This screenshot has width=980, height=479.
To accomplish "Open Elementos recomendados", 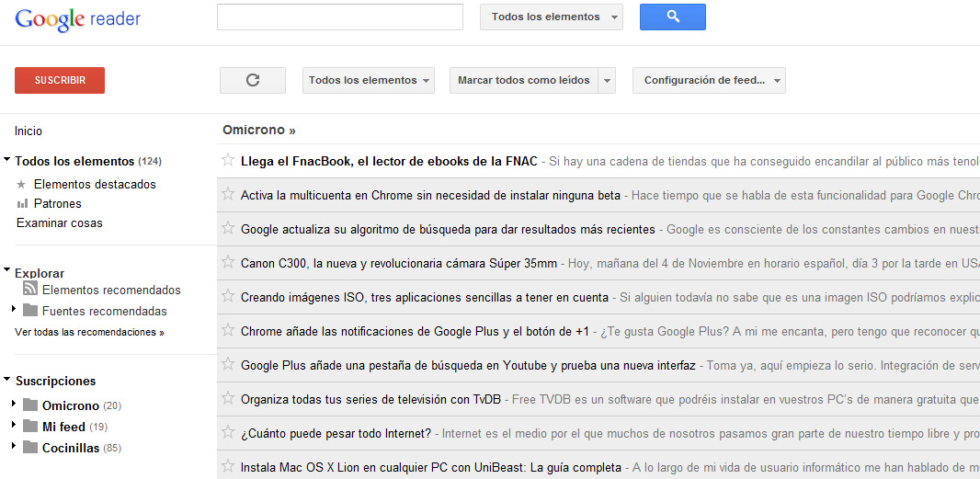I will pyautogui.click(x=111, y=291).
